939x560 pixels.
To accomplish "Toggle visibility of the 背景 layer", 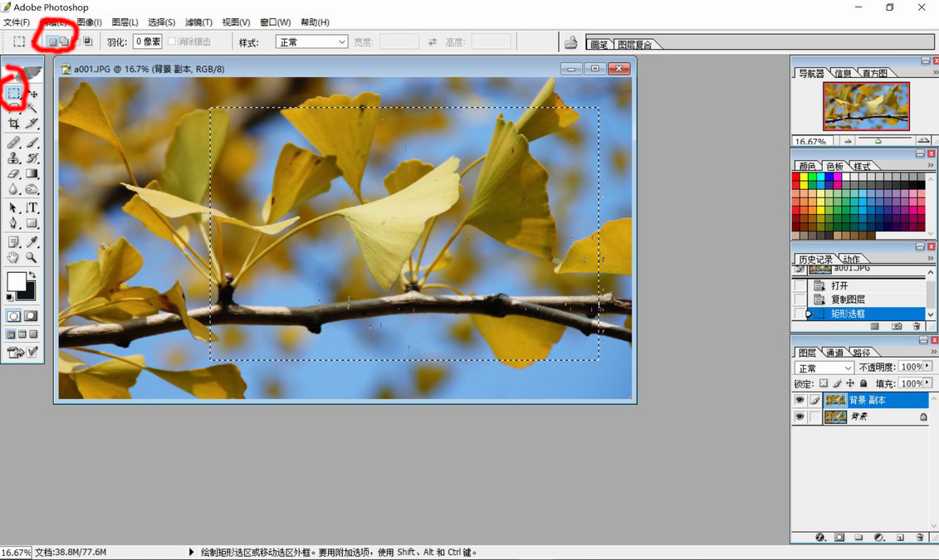I will [800, 416].
